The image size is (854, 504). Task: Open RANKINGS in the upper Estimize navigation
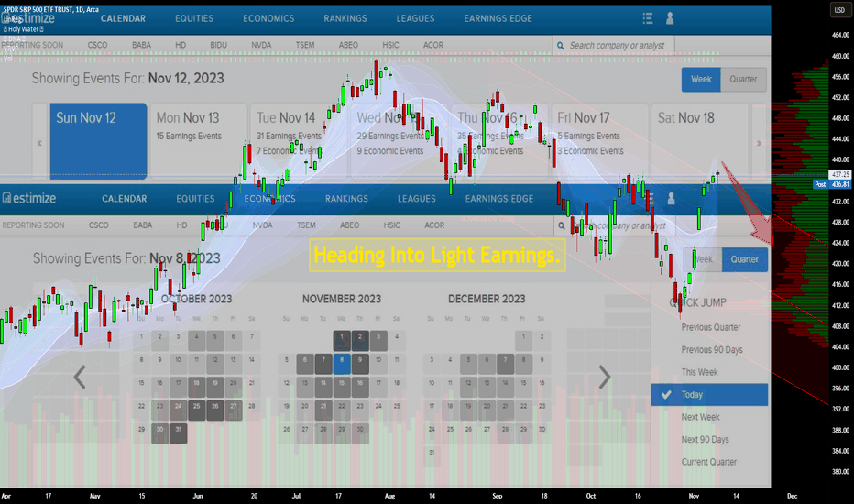pos(345,18)
